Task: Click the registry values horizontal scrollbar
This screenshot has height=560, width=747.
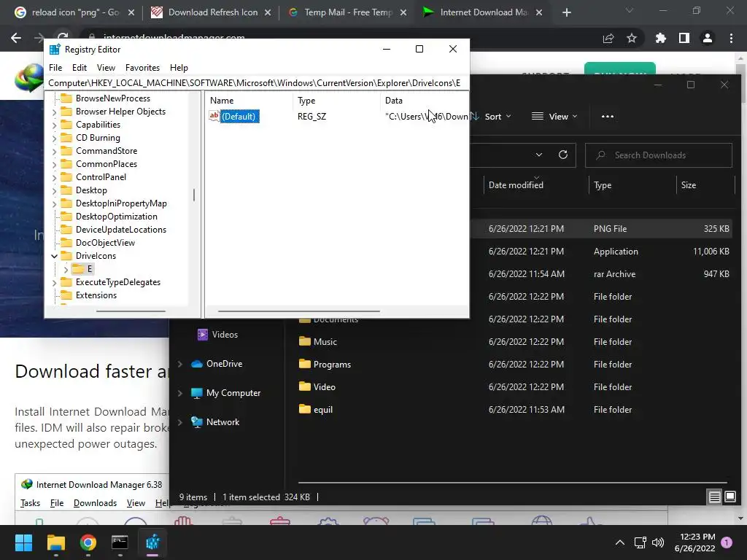Action: tap(298, 311)
